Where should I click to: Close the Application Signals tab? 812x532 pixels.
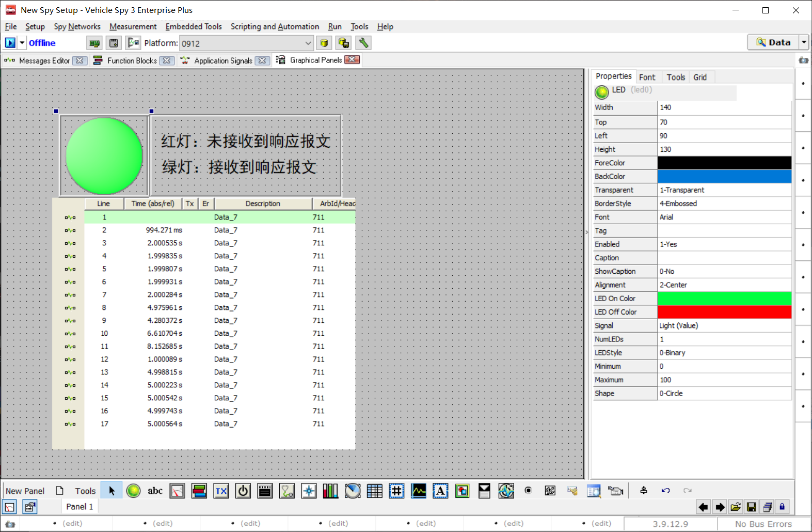click(262, 60)
